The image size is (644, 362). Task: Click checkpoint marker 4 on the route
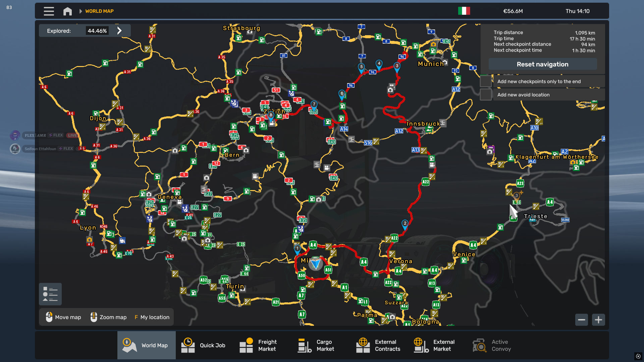point(379,64)
